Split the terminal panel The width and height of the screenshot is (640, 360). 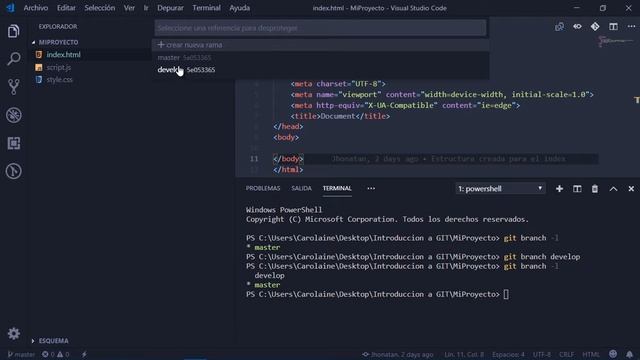577,189
